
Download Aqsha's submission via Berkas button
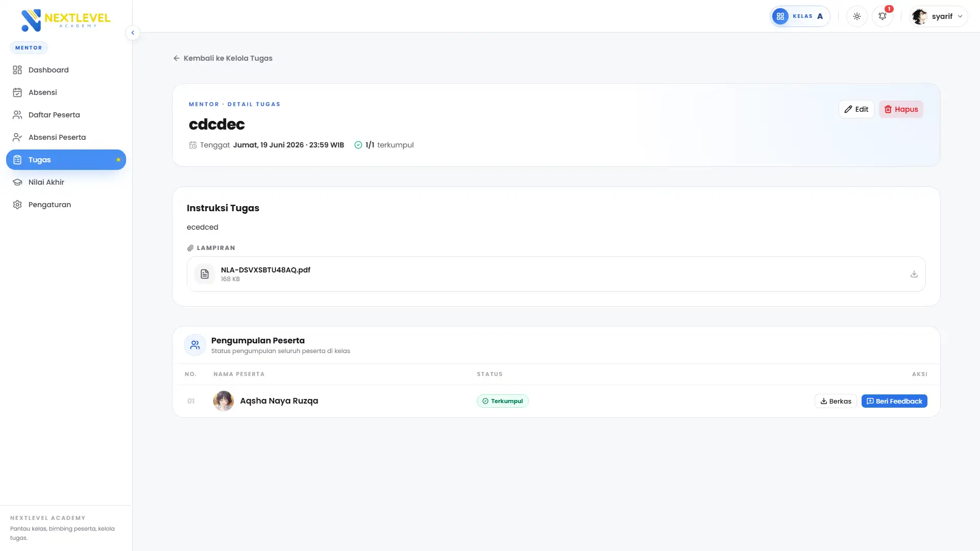(836, 401)
